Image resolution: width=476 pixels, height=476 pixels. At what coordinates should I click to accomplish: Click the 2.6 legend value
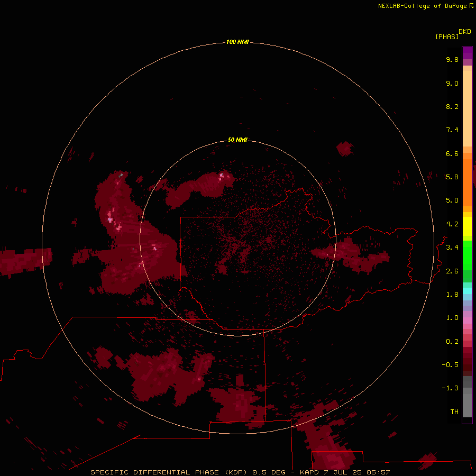(x=452, y=271)
